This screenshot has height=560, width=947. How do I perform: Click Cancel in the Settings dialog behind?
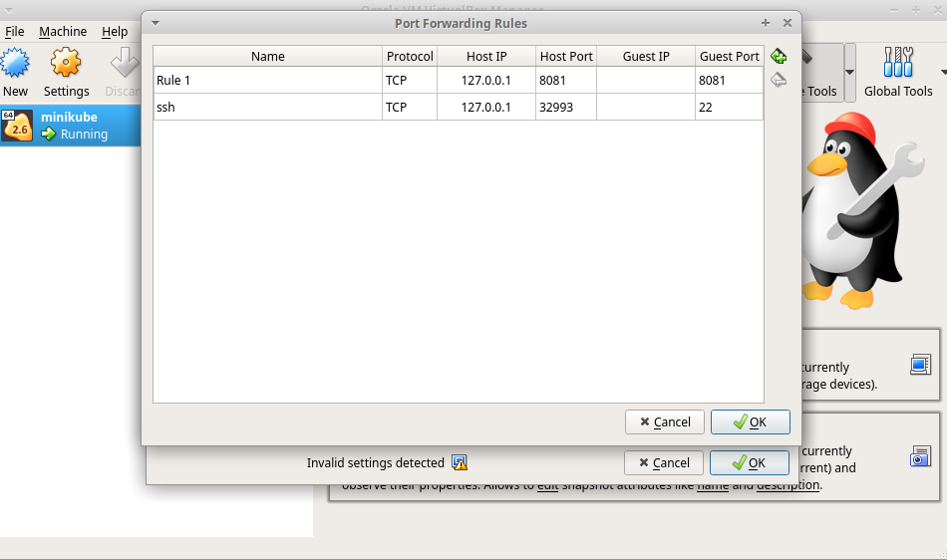(x=663, y=462)
